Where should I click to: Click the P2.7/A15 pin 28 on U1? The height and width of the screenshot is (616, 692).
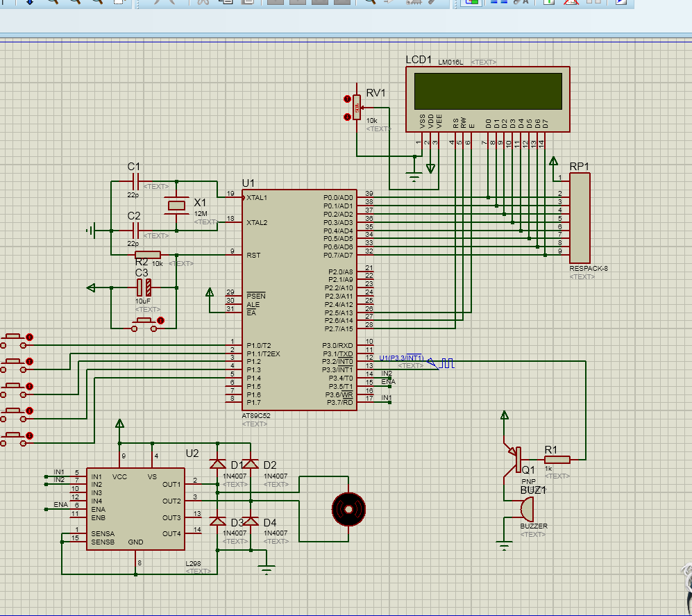365,328
